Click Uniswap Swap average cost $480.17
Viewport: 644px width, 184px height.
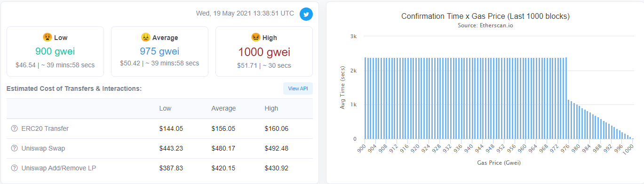click(x=223, y=148)
